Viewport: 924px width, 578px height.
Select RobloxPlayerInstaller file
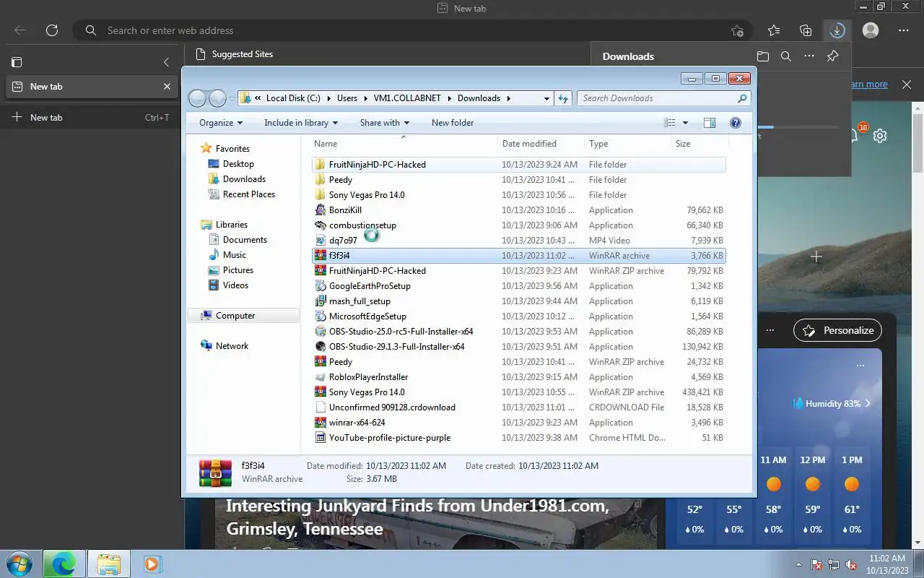(x=519, y=377)
